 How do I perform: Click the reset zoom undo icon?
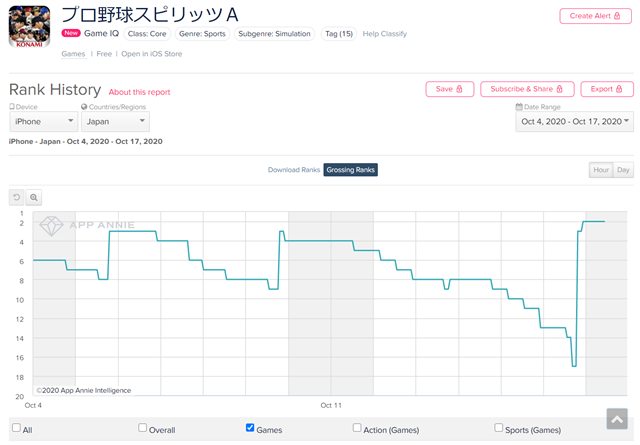click(x=17, y=198)
